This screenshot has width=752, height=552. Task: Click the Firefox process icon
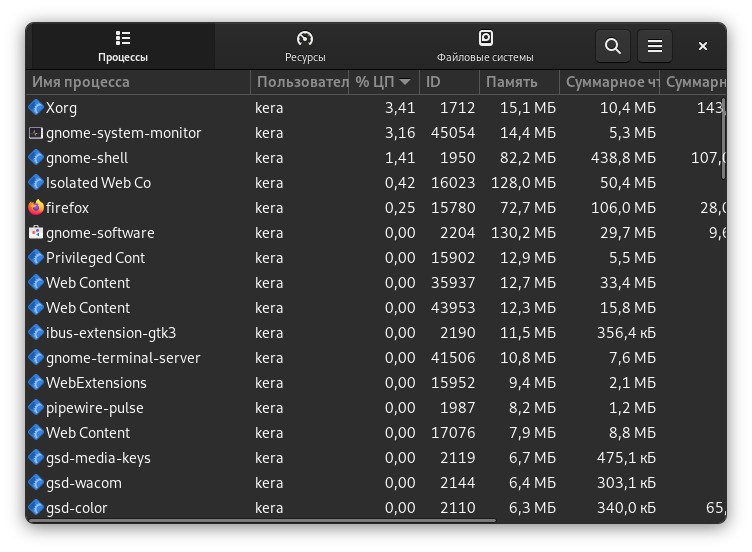tap(37, 208)
